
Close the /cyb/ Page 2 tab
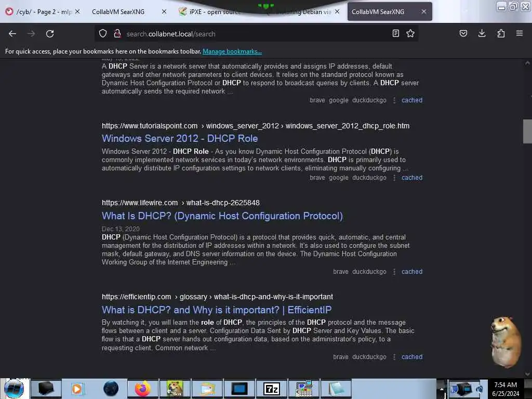click(77, 11)
